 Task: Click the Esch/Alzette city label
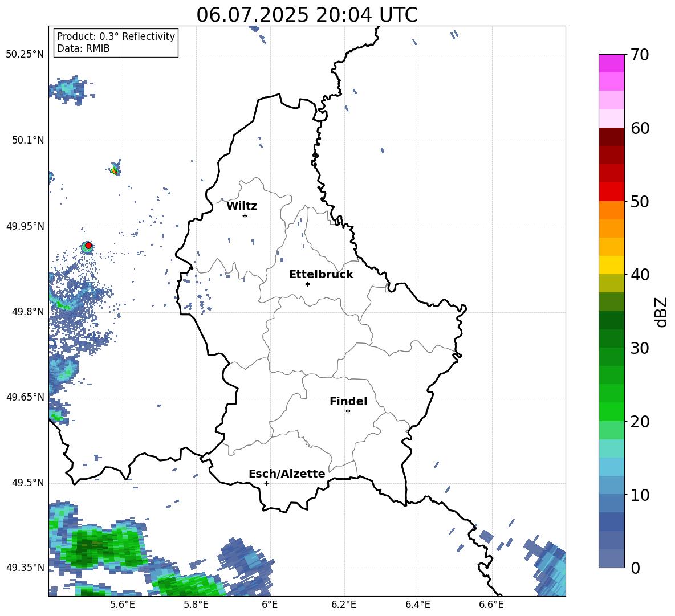pyautogui.click(x=287, y=474)
